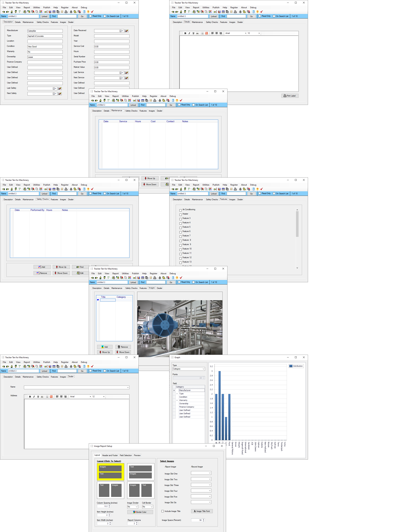Center-align text in the Details tab editor

point(216,33)
